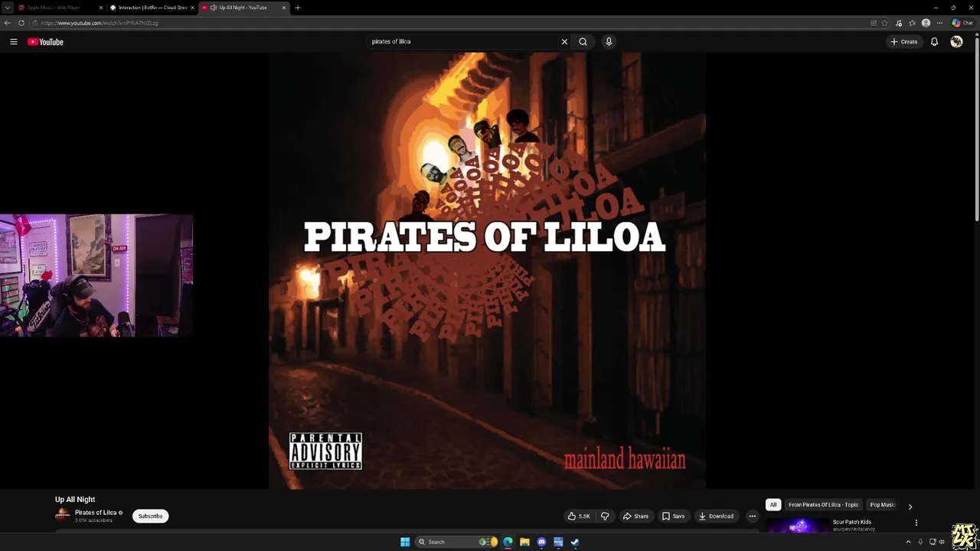Select the 'All' recommendation chip
980x551 pixels.
[x=773, y=505]
